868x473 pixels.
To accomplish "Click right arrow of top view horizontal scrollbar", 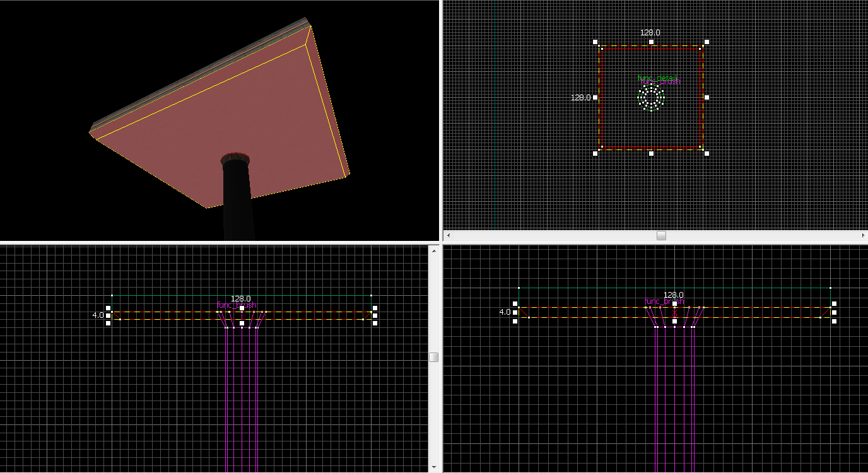I will 863,235.
